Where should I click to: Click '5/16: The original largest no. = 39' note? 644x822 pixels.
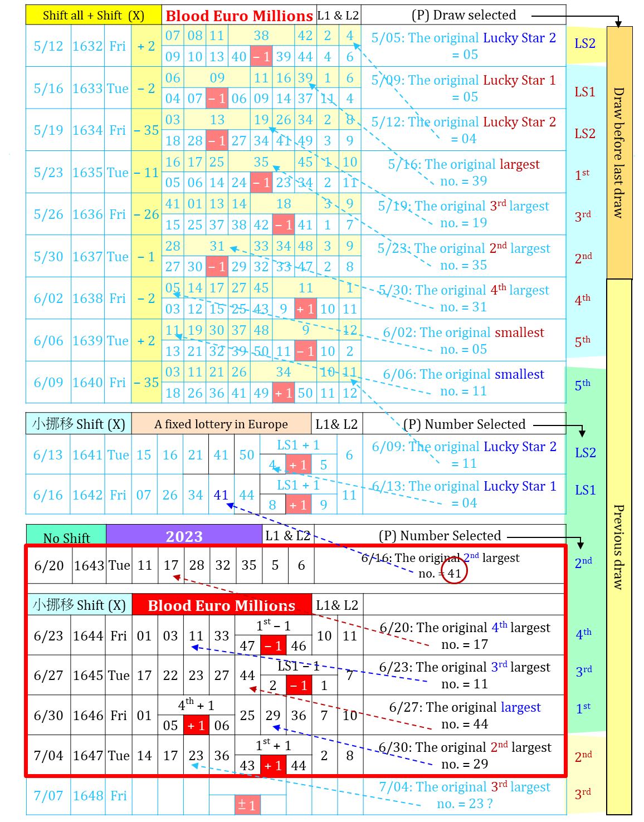pos(464,173)
